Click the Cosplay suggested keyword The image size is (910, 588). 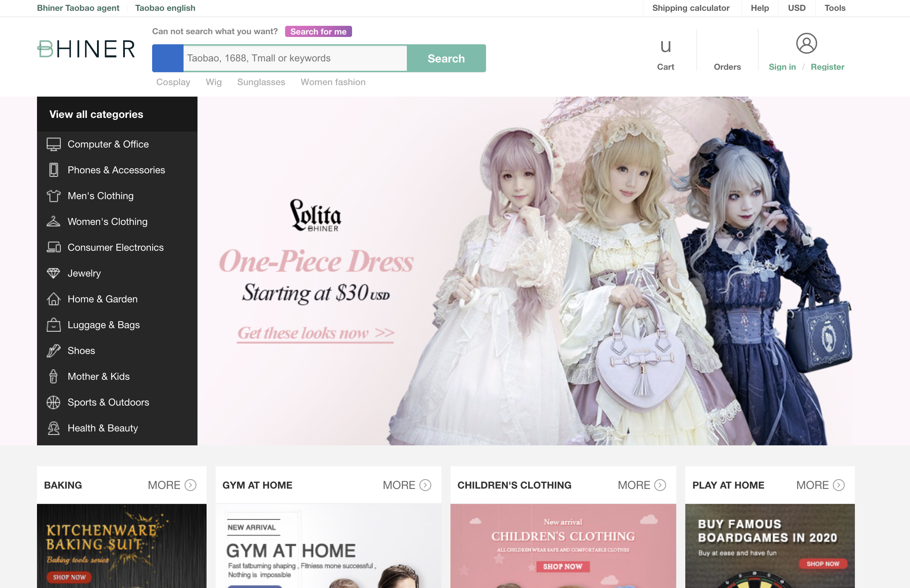(x=173, y=82)
